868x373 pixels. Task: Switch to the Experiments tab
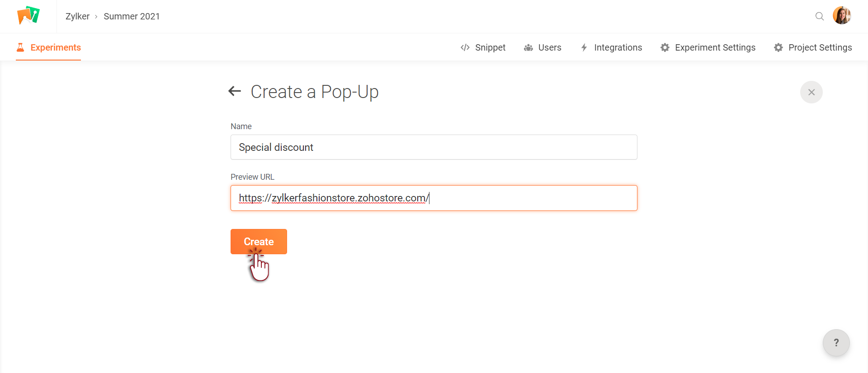[x=48, y=47]
